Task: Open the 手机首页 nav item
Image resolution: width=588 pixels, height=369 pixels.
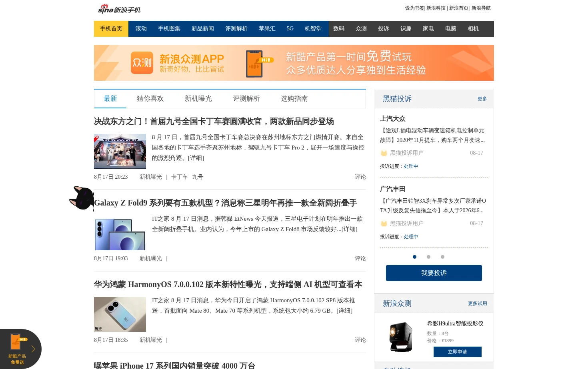Action: coord(111,29)
